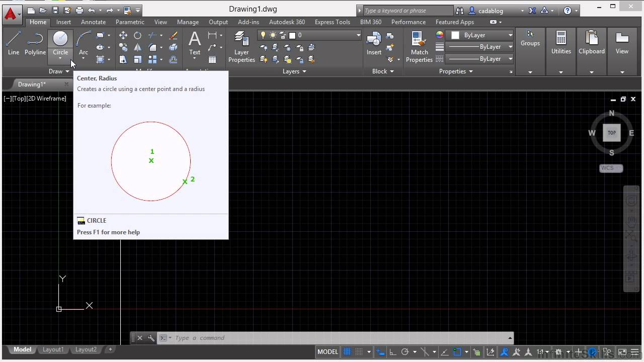644x362 pixels.
Task: Expand the Block panel
Action: pos(382,71)
